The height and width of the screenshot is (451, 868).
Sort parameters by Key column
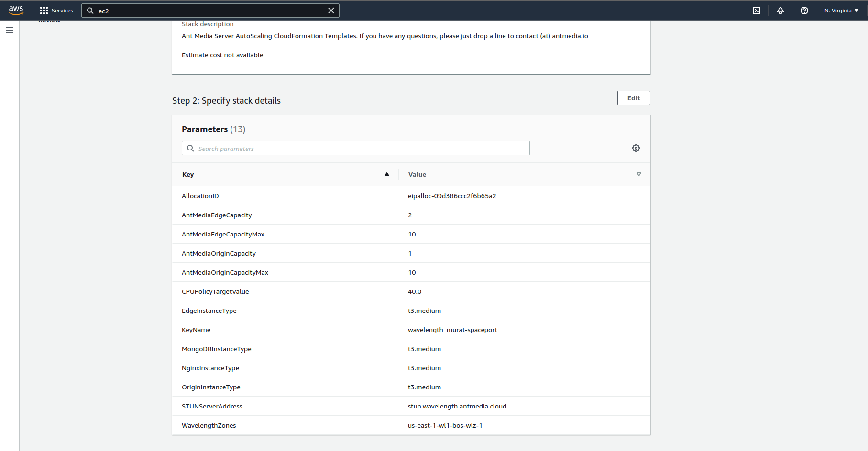pyautogui.click(x=286, y=174)
